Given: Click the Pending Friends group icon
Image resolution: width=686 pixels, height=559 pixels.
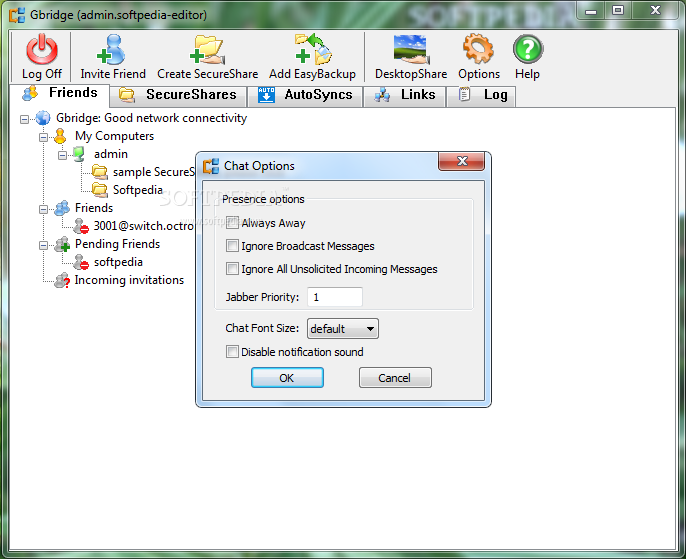Looking at the screenshot, I should click(x=62, y=244).
